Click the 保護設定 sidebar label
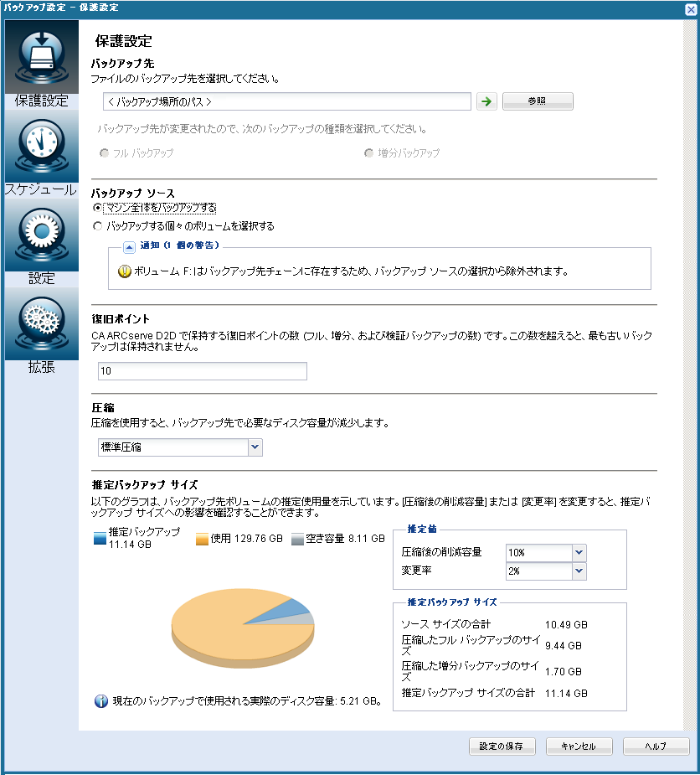Image resolution: width=700 pixels, height=775 pixels. (x=42, y=101)
